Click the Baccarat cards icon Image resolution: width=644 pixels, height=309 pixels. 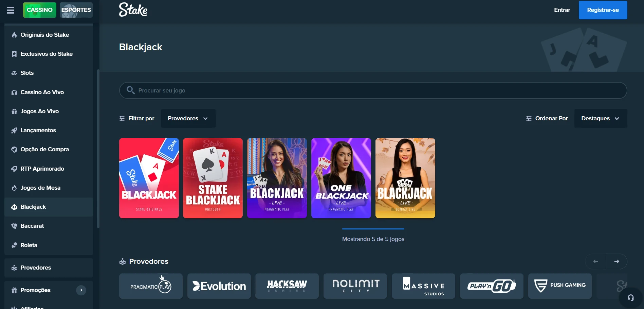point(14,226)
